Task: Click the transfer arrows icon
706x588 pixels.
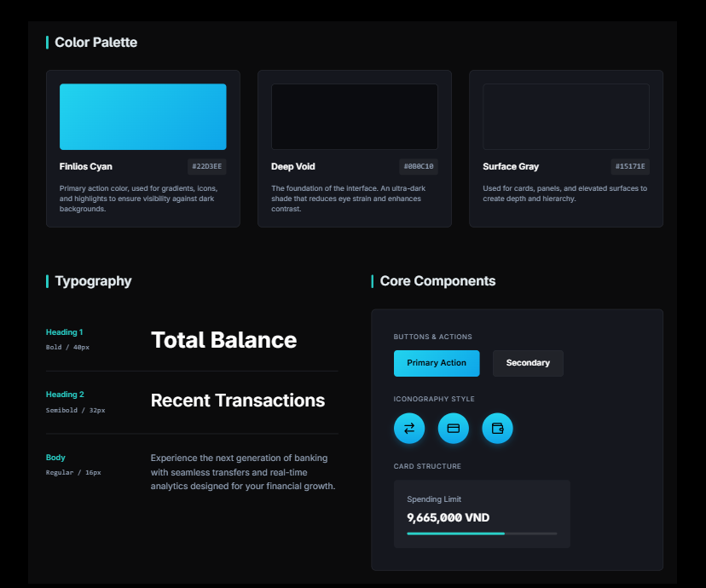Action: [409, 428]
